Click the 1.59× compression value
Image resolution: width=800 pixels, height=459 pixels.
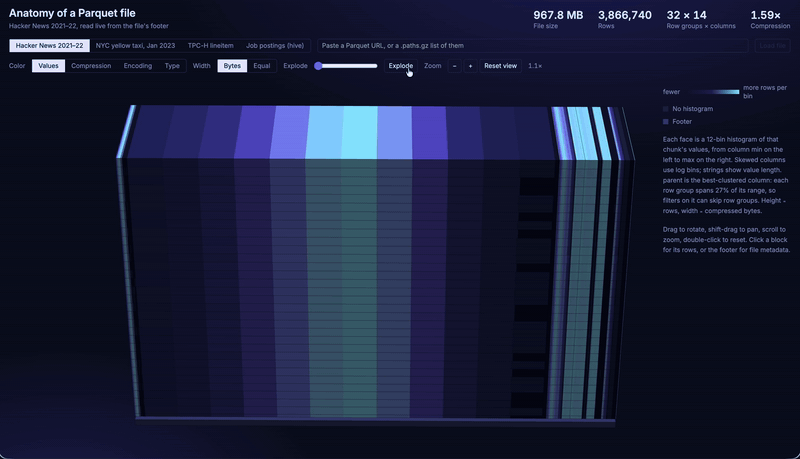[765, 15]
